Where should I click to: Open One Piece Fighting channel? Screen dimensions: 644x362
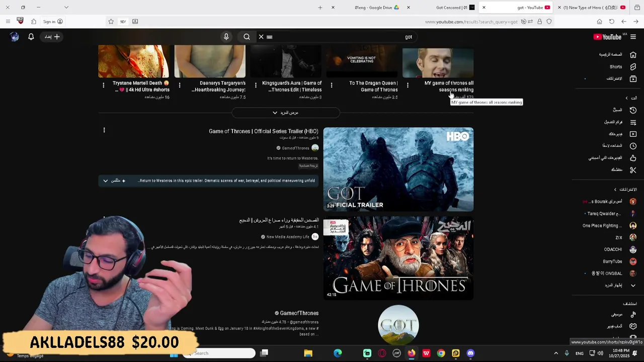(609, 226)
